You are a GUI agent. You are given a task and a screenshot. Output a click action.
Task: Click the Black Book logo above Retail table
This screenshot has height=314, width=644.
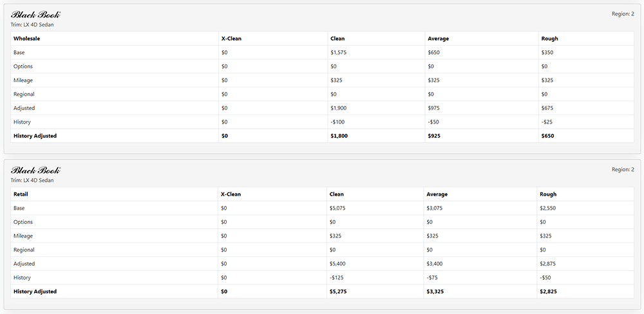[35, 171]
